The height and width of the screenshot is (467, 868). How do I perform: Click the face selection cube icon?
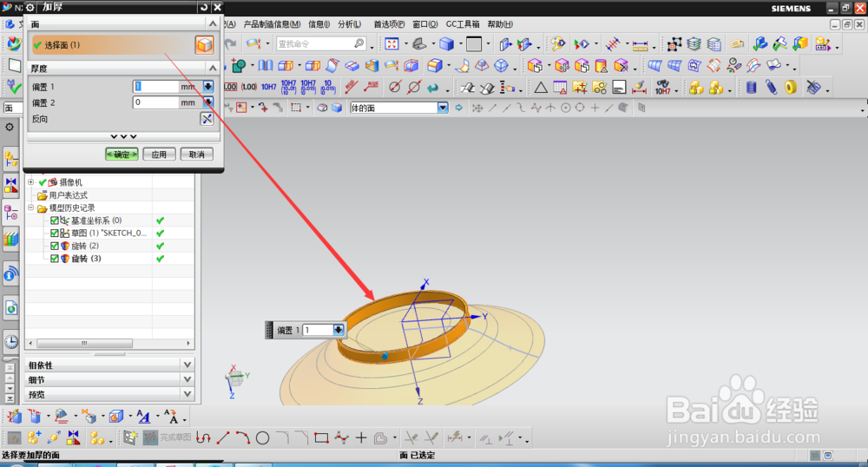(x=204, y=45)
